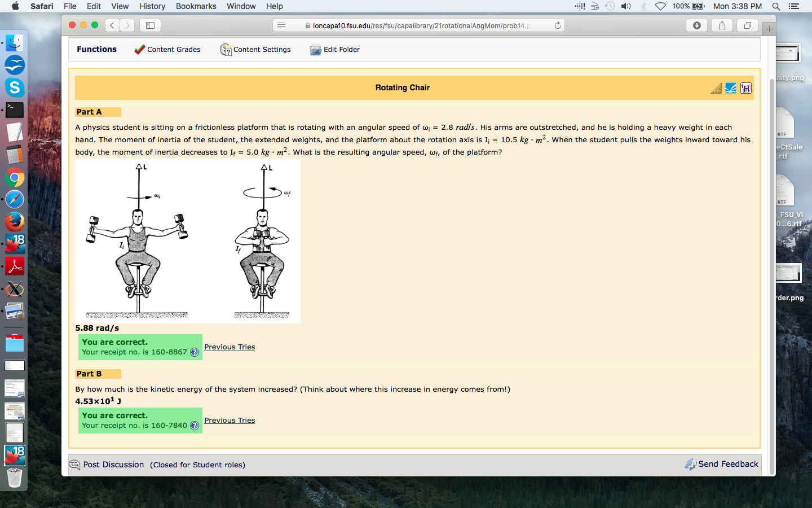Click the Bluetooth menu bar icon
The height and width of the screenshot is (508, 812).
click(643, 6)
